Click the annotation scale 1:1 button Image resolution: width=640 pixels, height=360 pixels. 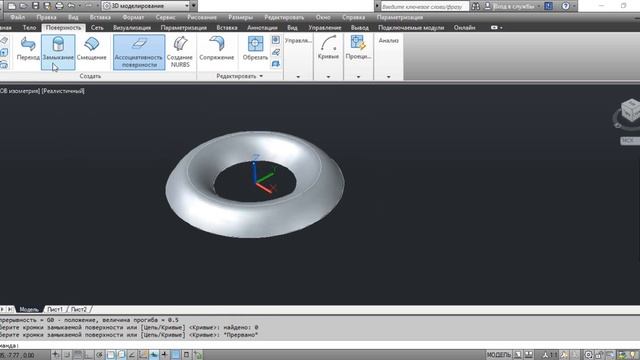550,355
